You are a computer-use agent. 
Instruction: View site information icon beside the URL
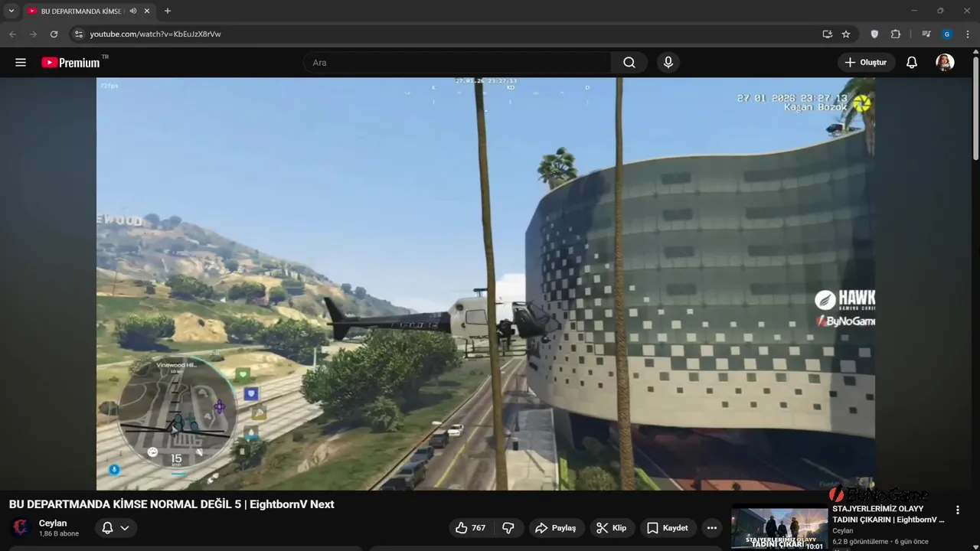77,34
